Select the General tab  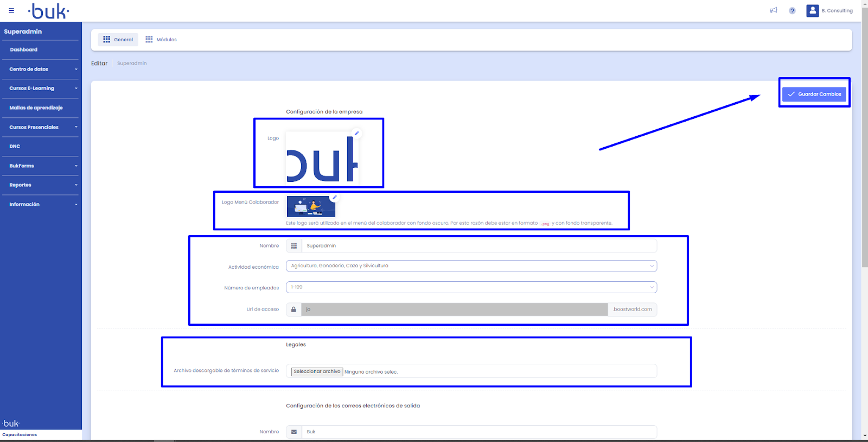point(118,40)
